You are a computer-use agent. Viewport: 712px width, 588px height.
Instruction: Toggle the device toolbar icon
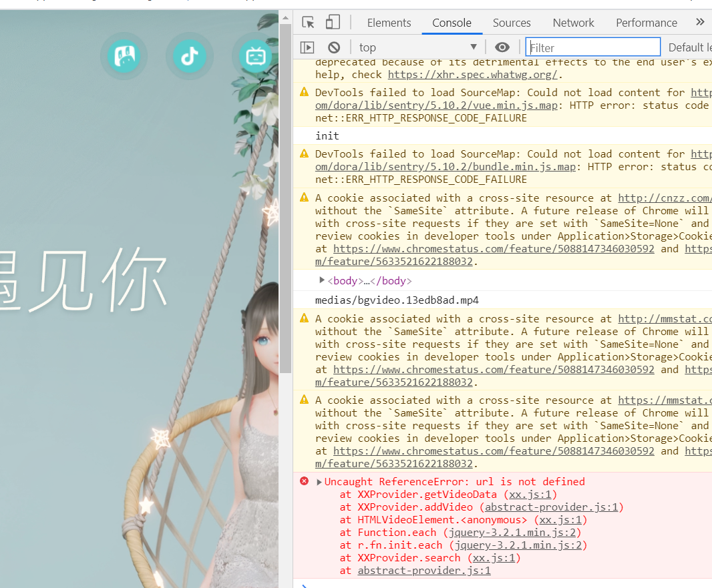pyautogui.click(x=333, y=22)
